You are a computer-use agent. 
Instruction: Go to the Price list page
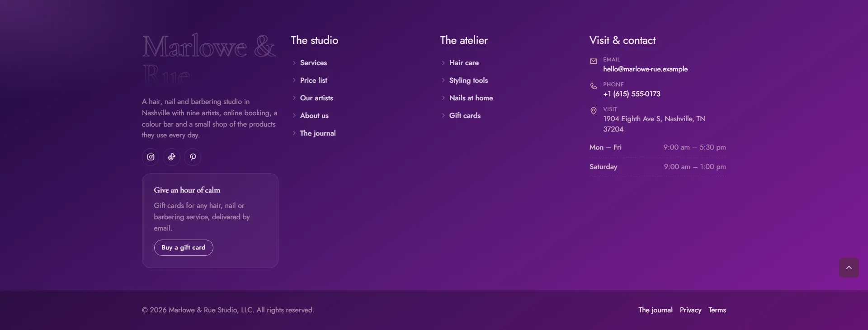313,80
